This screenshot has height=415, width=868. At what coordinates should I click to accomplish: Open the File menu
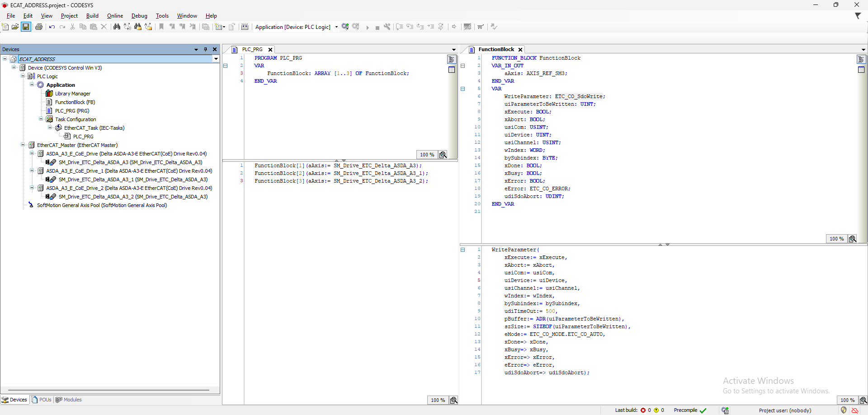[x=11, y=16]
